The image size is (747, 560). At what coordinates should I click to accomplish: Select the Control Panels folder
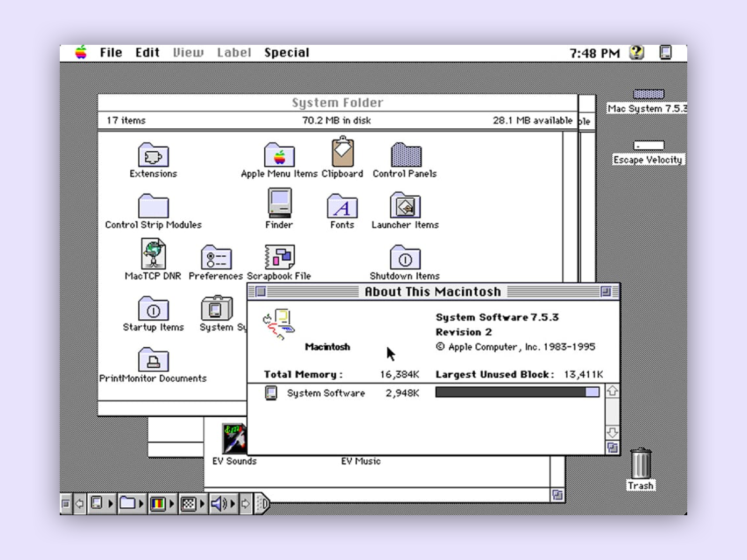pyautogui.click(x=406, y=155)
